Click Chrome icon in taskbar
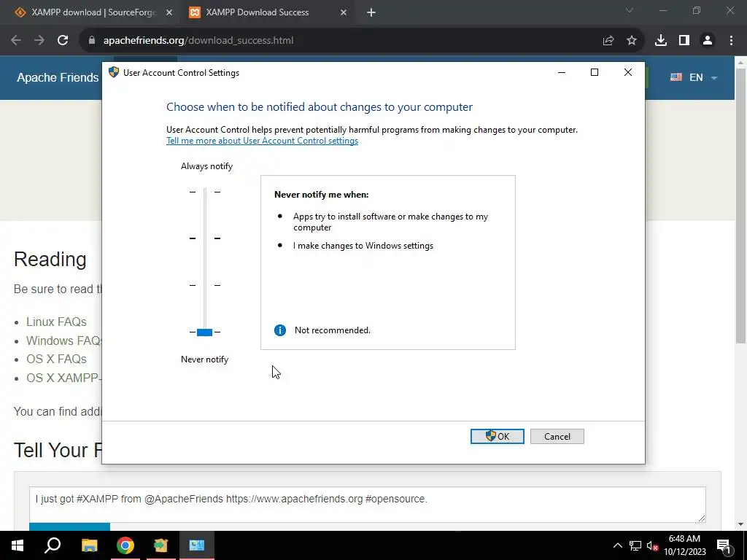Screen dimensions: 747x560 click(125, 545)
